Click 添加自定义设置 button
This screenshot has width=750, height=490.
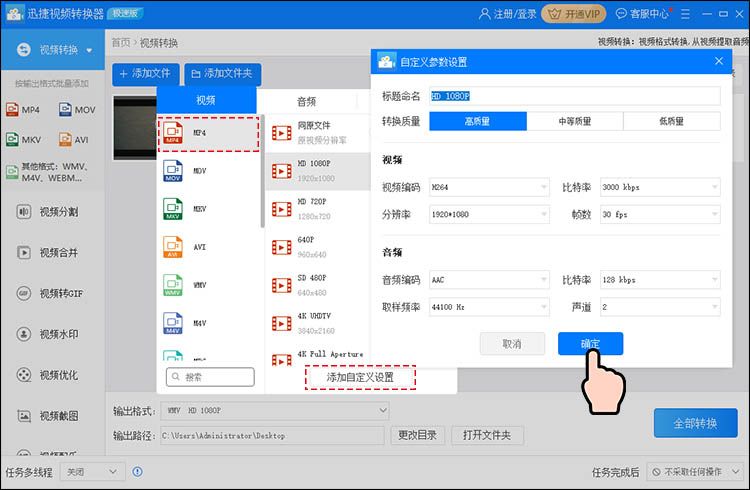(x=360, y=377)
